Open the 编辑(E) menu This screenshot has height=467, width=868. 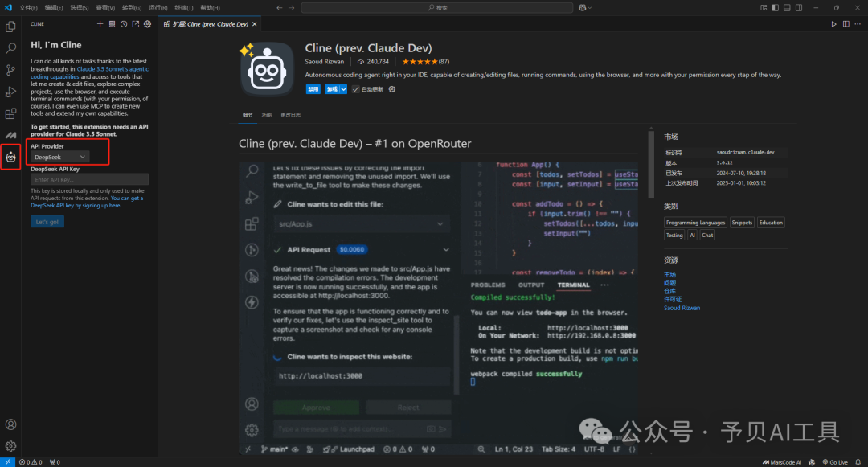[x=54, y=8]
